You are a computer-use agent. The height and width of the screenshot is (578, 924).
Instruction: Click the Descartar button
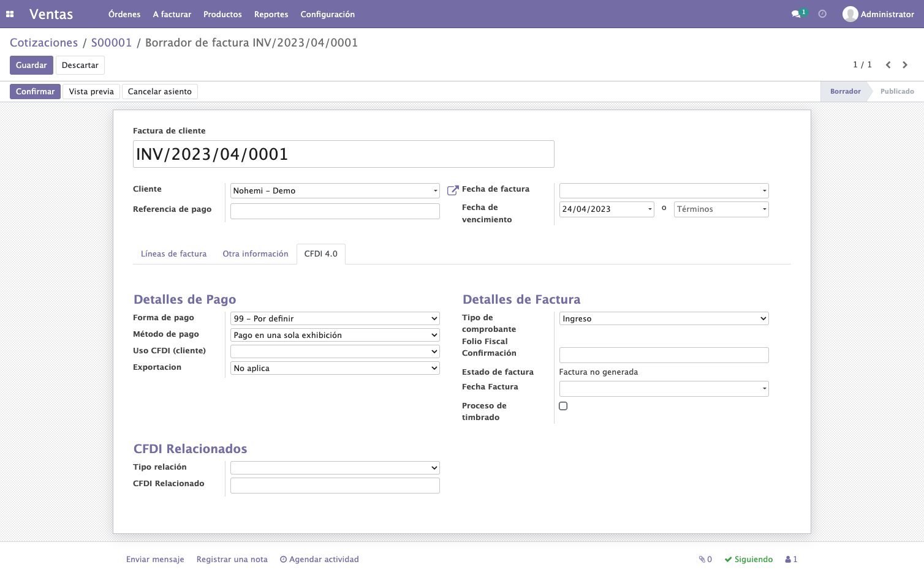pos(80,66)
